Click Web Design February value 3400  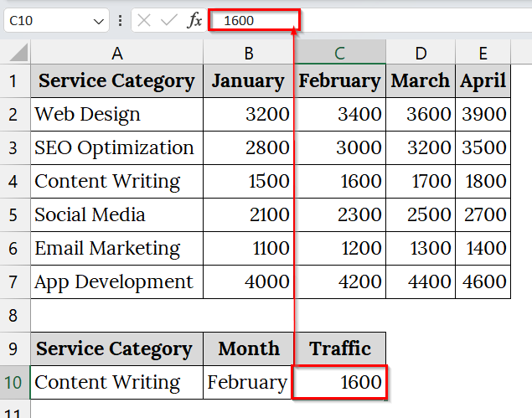point(339,114)
